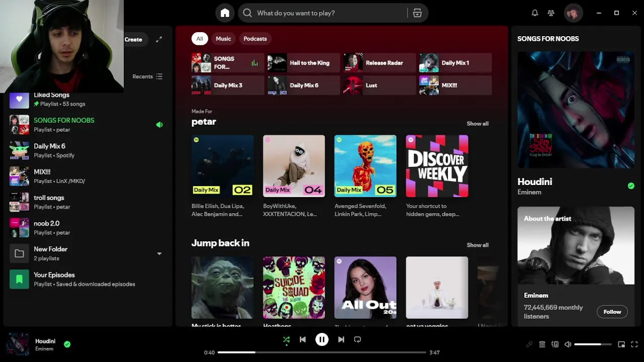Image resolution: width=644 pixels, height=362 pixels.
Task: Open the All Out 20s playlist cover
Action: [365, 288]
